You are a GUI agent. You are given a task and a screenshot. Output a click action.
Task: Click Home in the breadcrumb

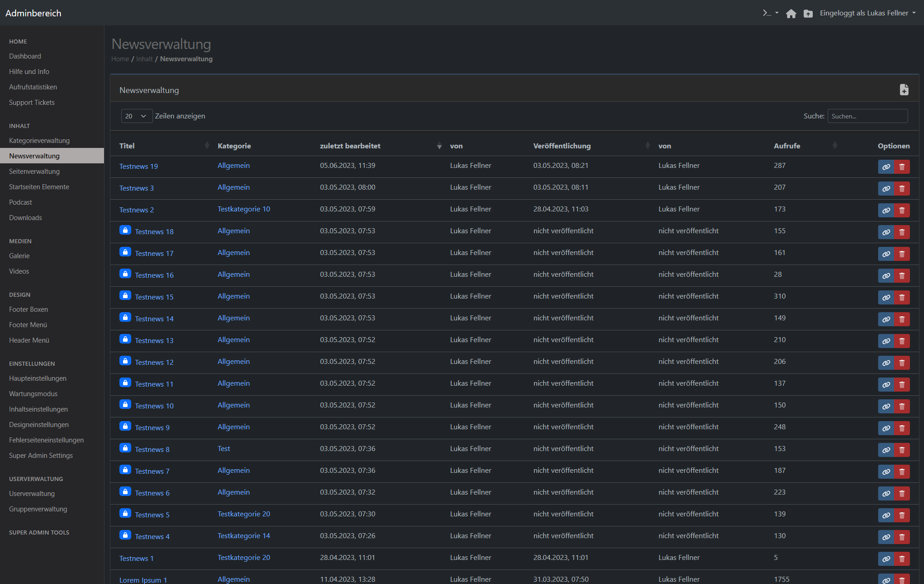[120, 59]
